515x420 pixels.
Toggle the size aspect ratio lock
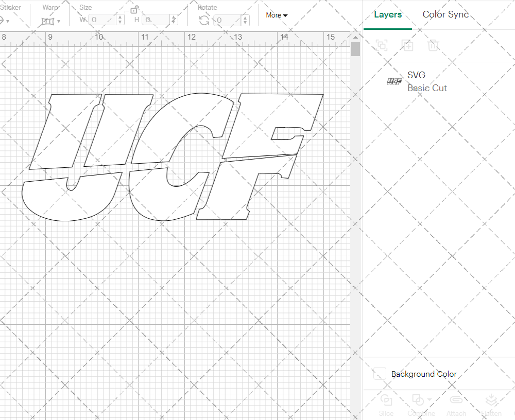click(x=134, y=9)
